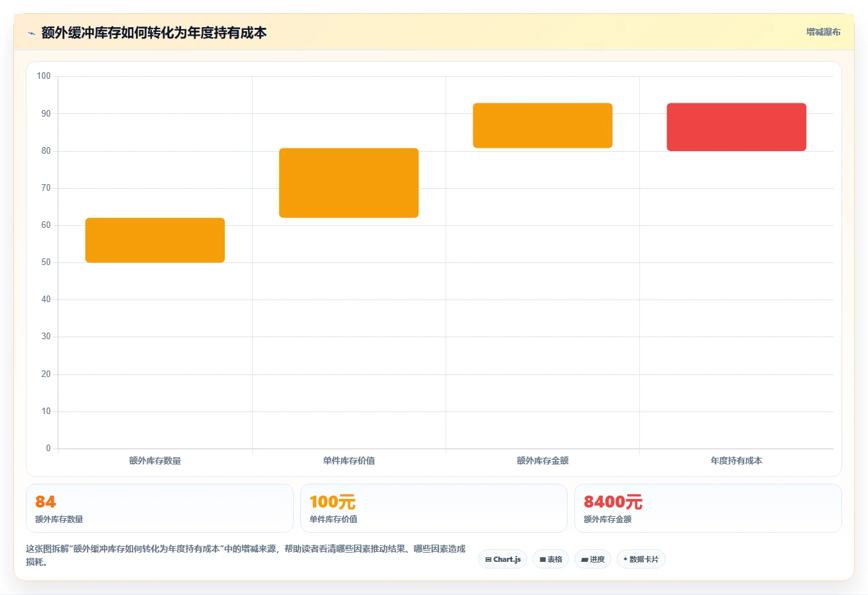868x595 pixels.
Task: Click the Chart.js tag pill
Action: 503,559
